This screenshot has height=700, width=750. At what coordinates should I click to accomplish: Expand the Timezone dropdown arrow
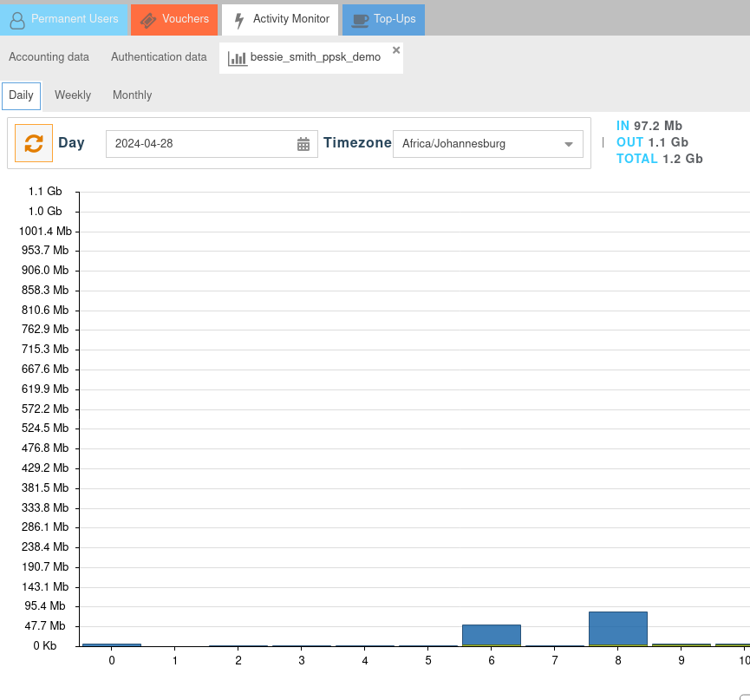point(569,144)
